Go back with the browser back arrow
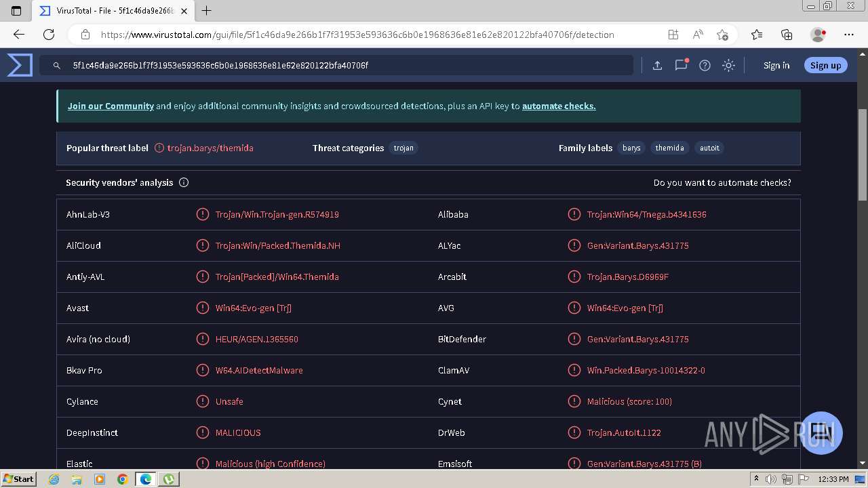 [x=19, y=35]
